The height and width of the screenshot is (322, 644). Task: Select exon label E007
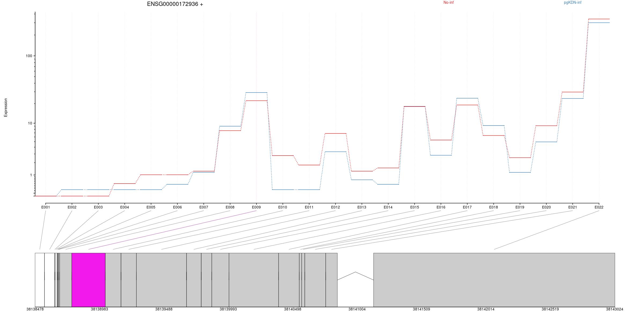tap(204, 207)
